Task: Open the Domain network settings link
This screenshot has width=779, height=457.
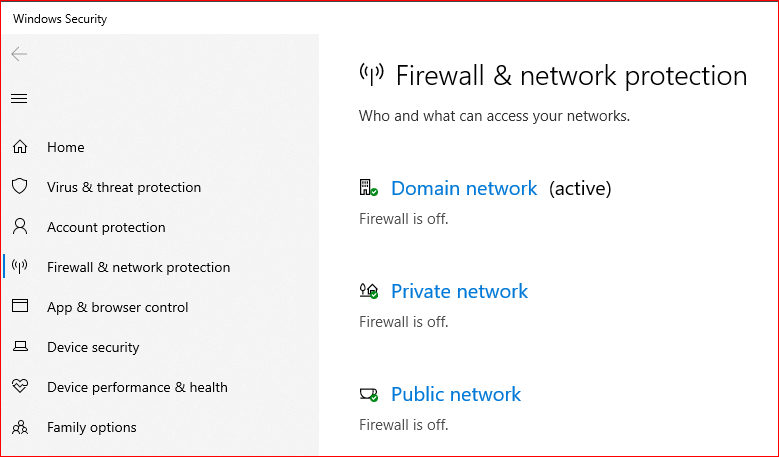Action: click(x=463, y=188)
